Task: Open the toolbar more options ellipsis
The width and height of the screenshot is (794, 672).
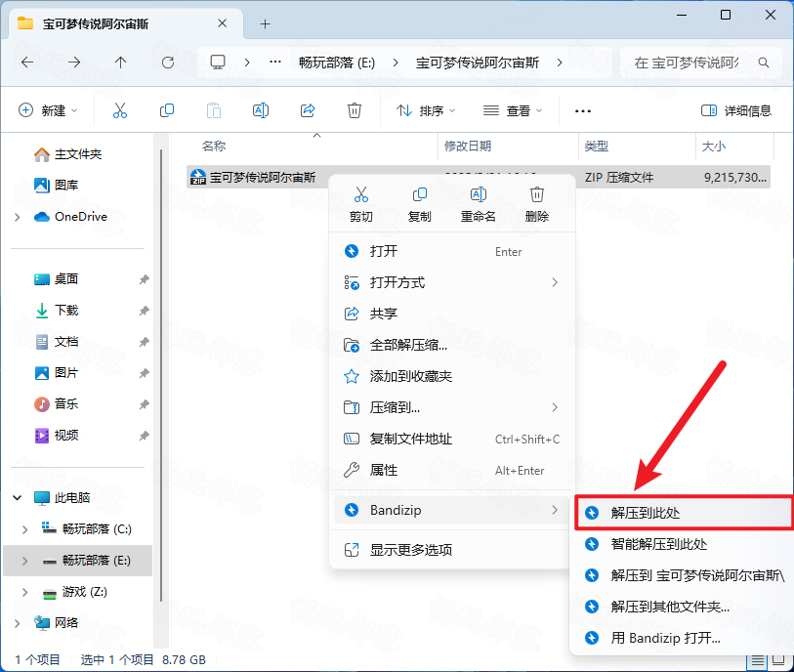Action: coord(583,111)
